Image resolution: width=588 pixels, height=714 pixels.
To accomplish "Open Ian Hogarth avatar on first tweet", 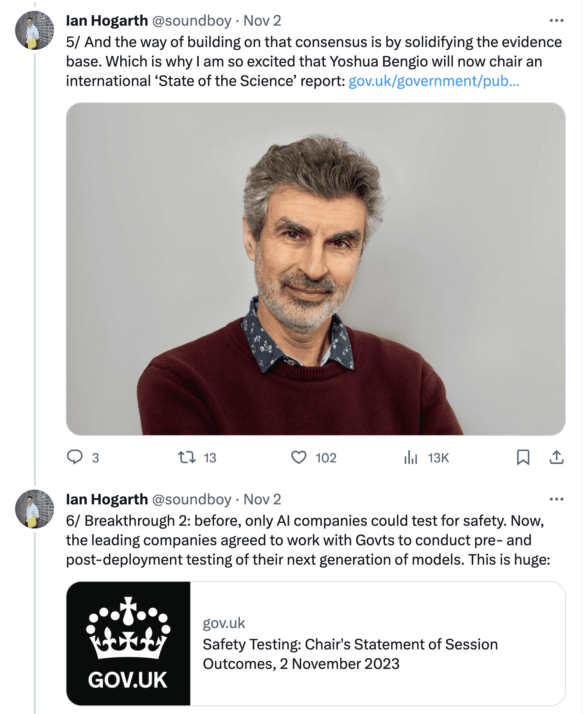I will click(35, 30).
